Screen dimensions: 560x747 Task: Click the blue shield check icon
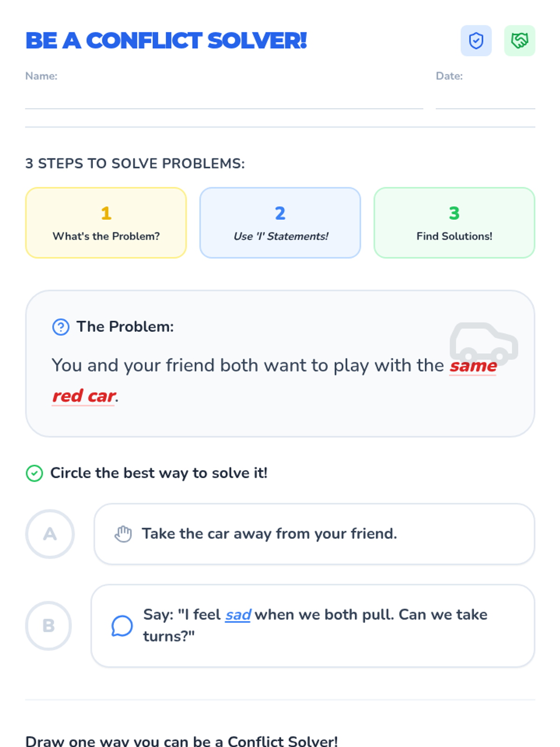(476, 41)
